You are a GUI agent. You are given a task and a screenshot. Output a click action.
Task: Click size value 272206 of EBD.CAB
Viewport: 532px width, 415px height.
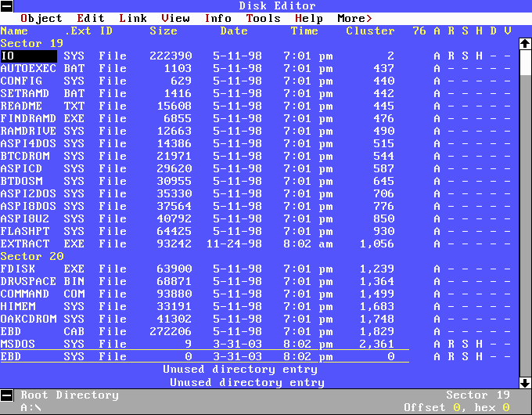171,331
